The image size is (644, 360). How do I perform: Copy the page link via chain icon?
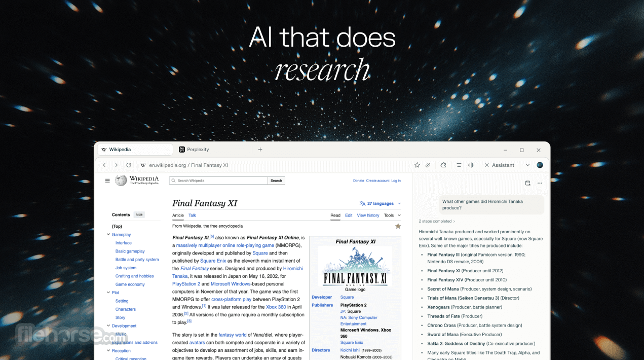pyautogui.click(x=428, y=165)
